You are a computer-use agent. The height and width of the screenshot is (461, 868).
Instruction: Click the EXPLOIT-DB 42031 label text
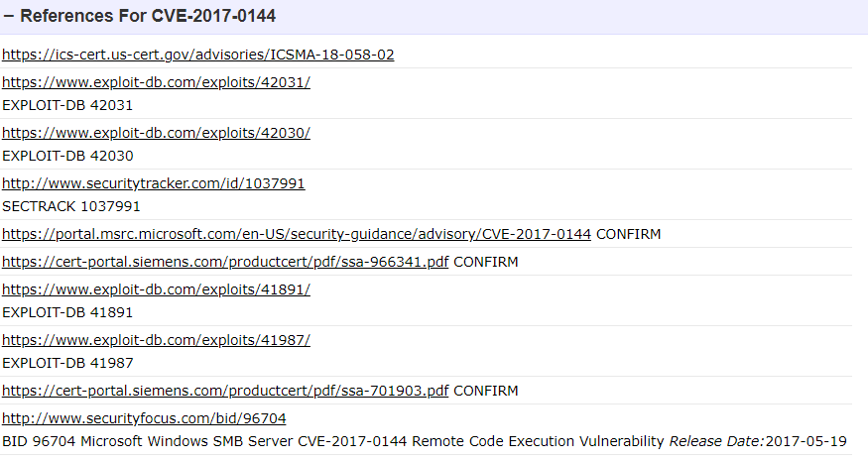pos(67,105)
